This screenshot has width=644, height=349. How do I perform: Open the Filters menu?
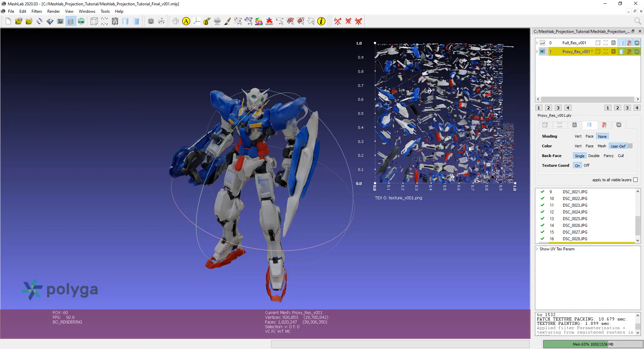pyautogui.click(x=37, y=11)
